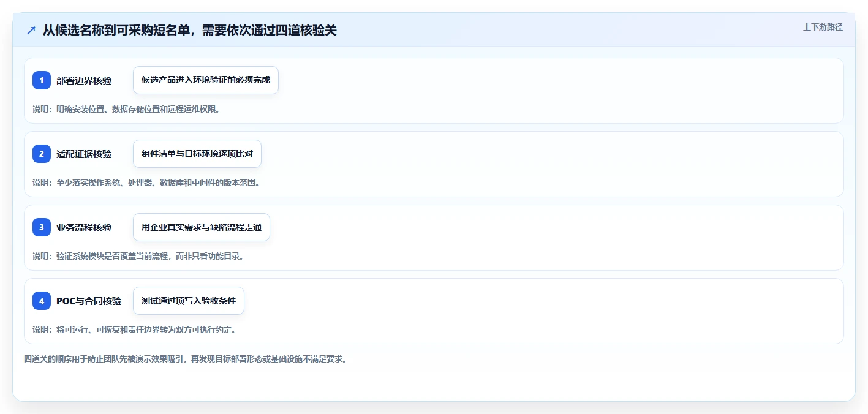Click the note about 系统模块是否覆盖当前流程
The image size is (868, 414).
[x=138, y=256]
